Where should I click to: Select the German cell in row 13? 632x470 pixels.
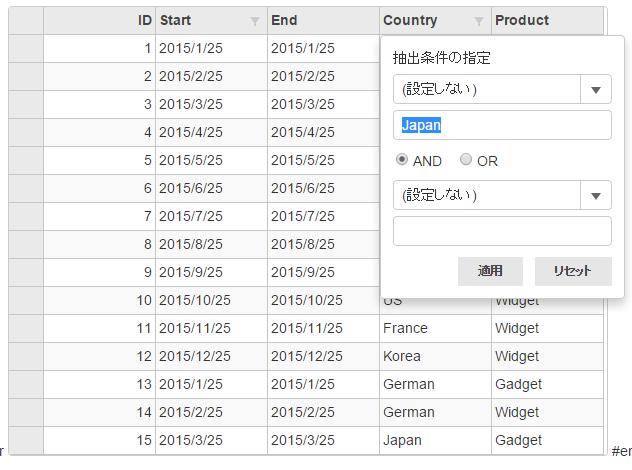click(435, 384)
